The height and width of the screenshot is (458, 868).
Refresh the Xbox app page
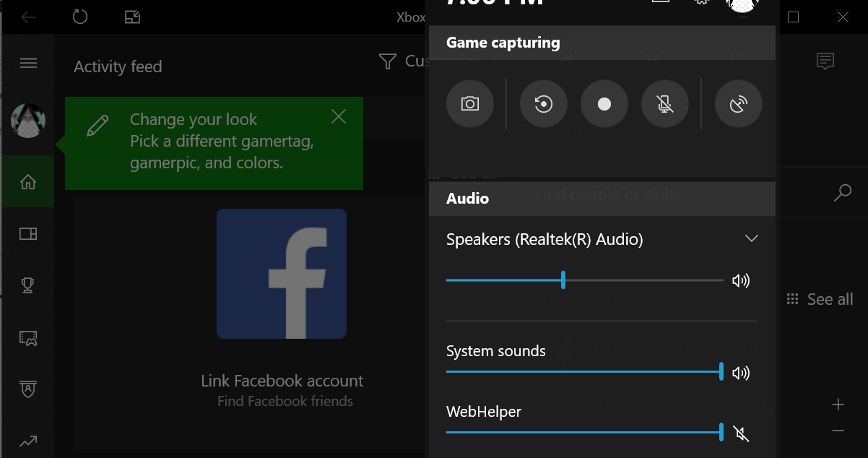point(80,17)
